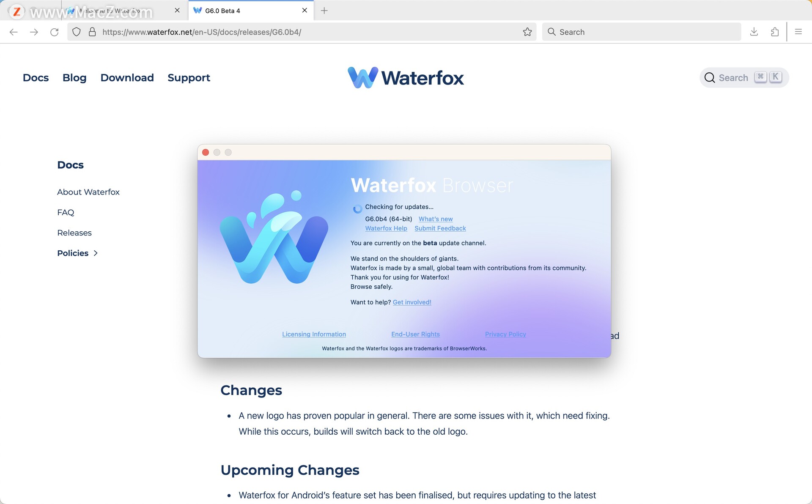The image size is (812, 504).
Task: Click the extensions icon in toolbar
Action: pyautogui.click(x=775, y=32)
